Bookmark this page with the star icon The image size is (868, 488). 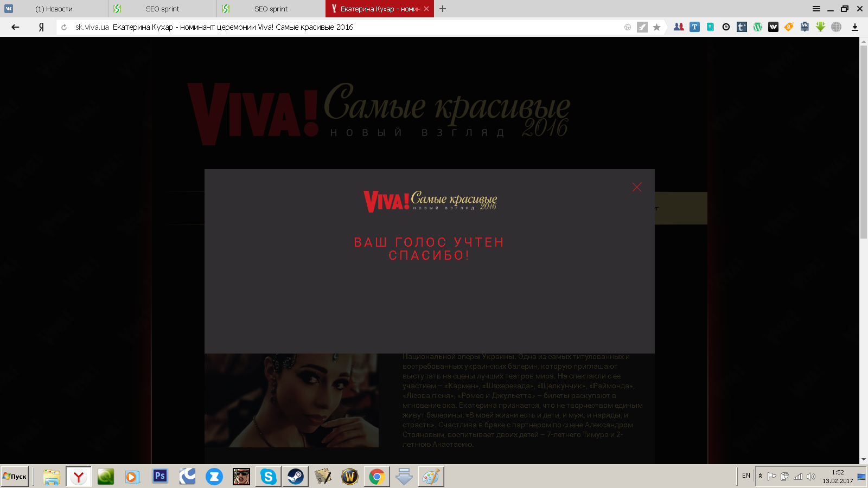656,27
